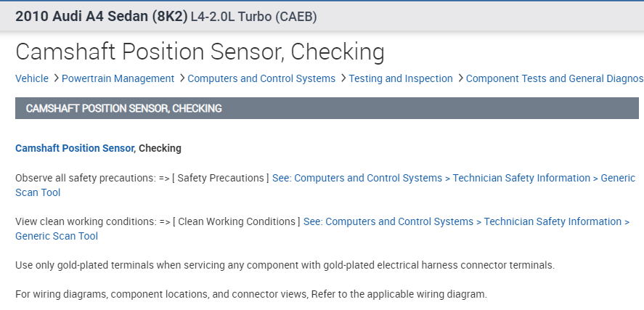Click the bracketed Clean Working Conditions text
Image resolution: width=644 pixels, height=310 pixels.
pos(237,221)
